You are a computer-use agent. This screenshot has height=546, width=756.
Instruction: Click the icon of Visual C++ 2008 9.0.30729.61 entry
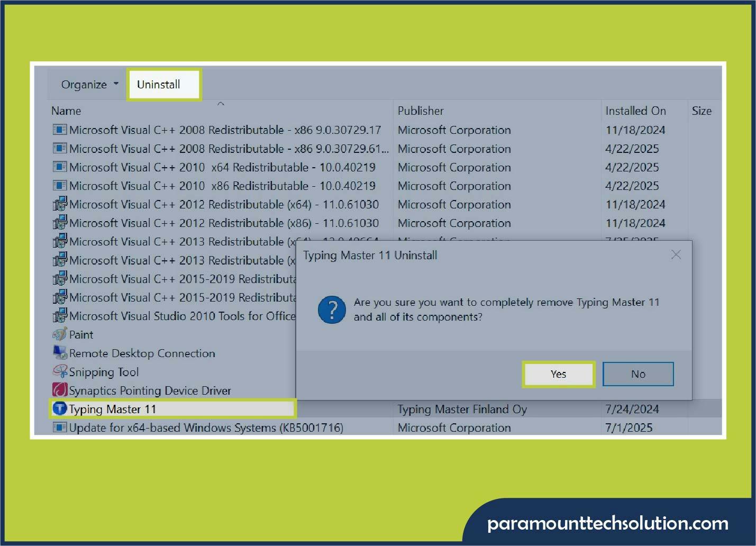pyautogui.click(x=60, y=148)
